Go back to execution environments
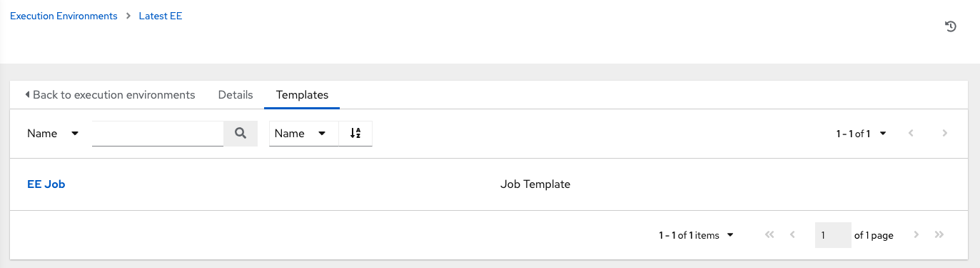This screenshot has height=268, width=980. pos(109,95)
